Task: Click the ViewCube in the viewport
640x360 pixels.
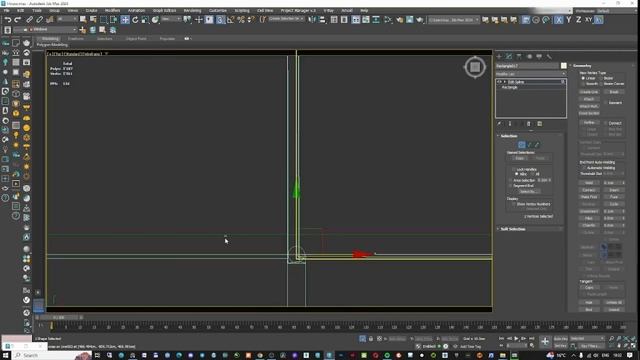Action: pos(475,67)
